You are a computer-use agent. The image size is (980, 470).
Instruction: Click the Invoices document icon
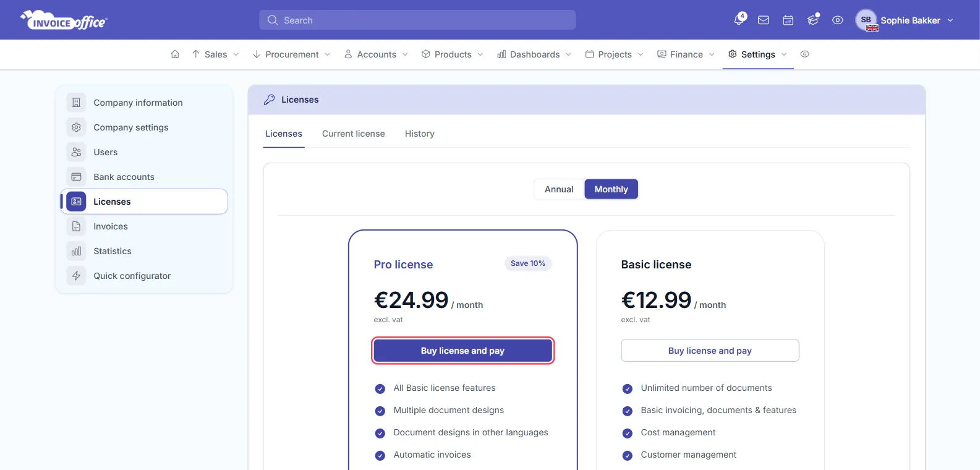(x=76, y=226)
